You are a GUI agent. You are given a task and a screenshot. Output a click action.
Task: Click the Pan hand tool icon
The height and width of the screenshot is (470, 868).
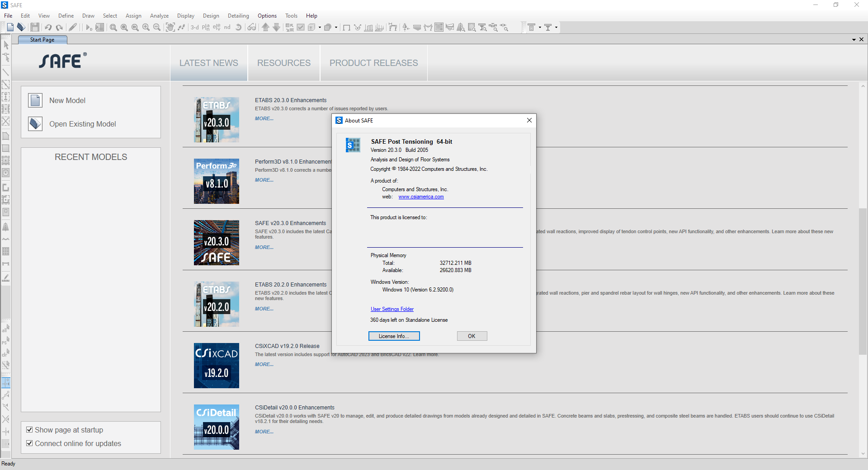pos(170,28)
